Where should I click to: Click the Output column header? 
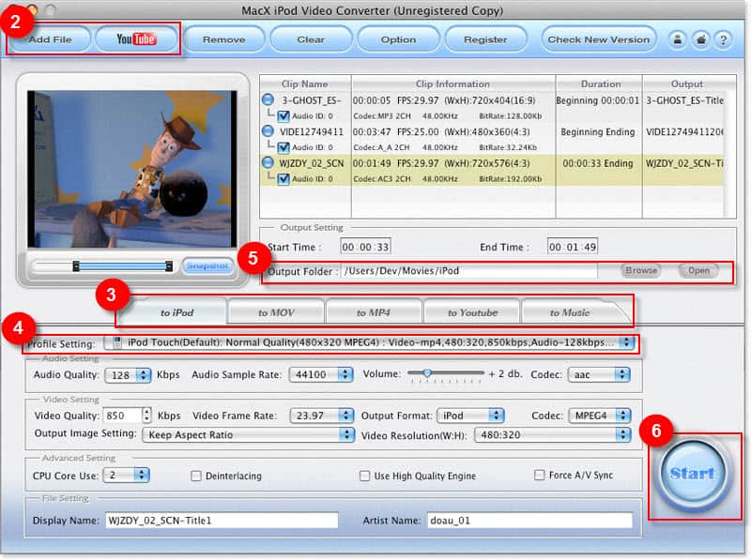[686, 83]
